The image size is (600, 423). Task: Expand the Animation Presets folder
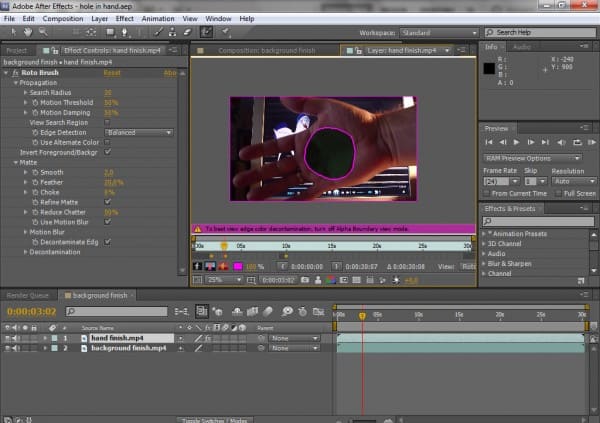tap(485, 234)
